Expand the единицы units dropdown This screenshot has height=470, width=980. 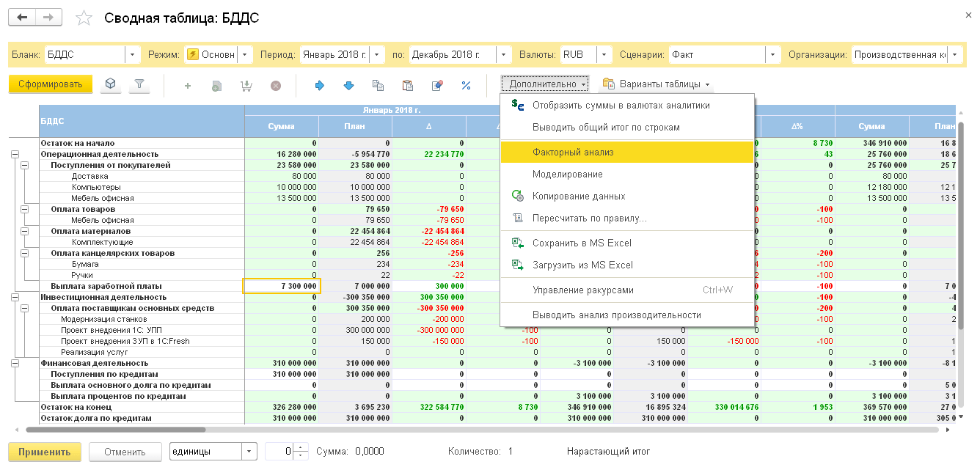point(249,452)
